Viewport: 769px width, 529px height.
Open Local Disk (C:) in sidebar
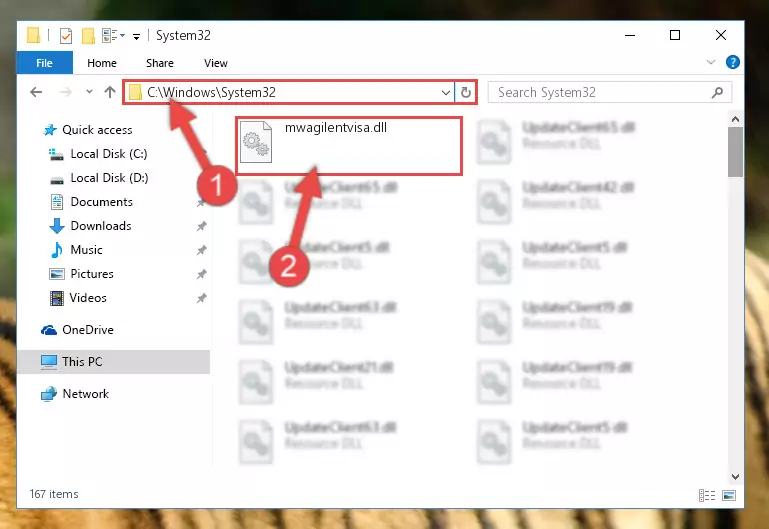tap(108, 154)
